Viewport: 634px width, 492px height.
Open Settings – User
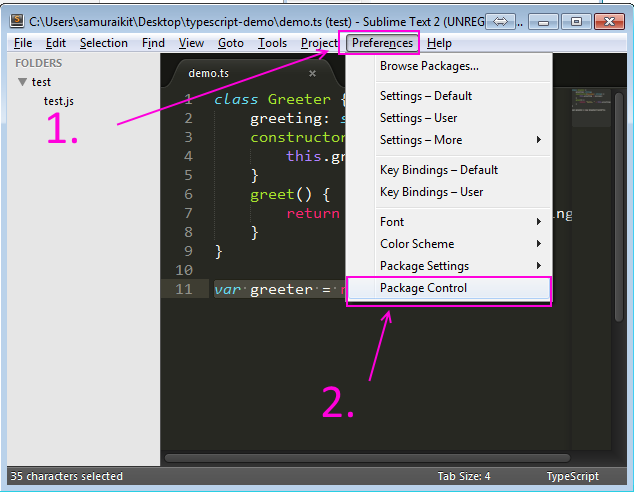tap(449, 118)
